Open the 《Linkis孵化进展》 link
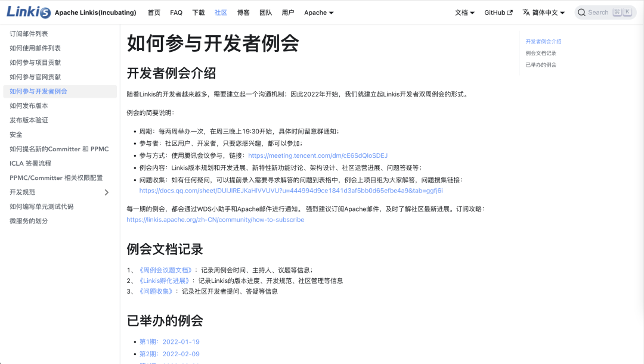Screen dimensions: 644x364 [x=164, y=281]
